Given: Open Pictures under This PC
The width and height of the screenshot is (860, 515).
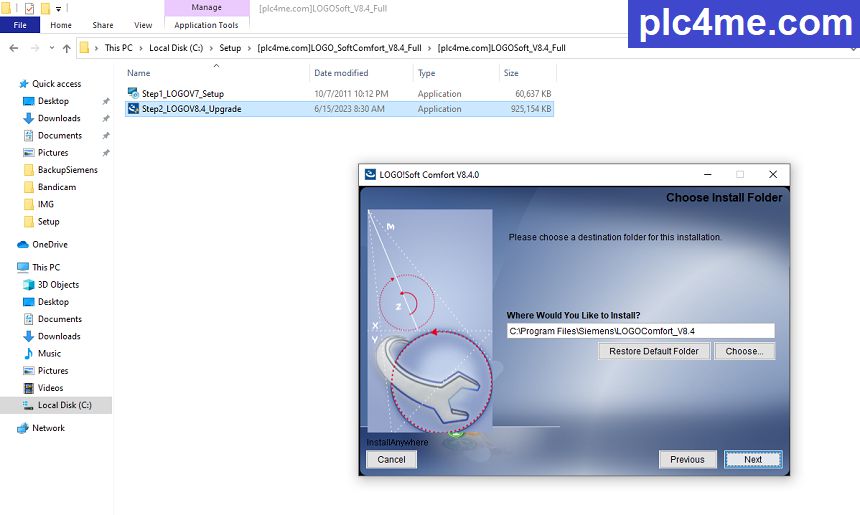Looking at the screenshot, I should 53,370.
